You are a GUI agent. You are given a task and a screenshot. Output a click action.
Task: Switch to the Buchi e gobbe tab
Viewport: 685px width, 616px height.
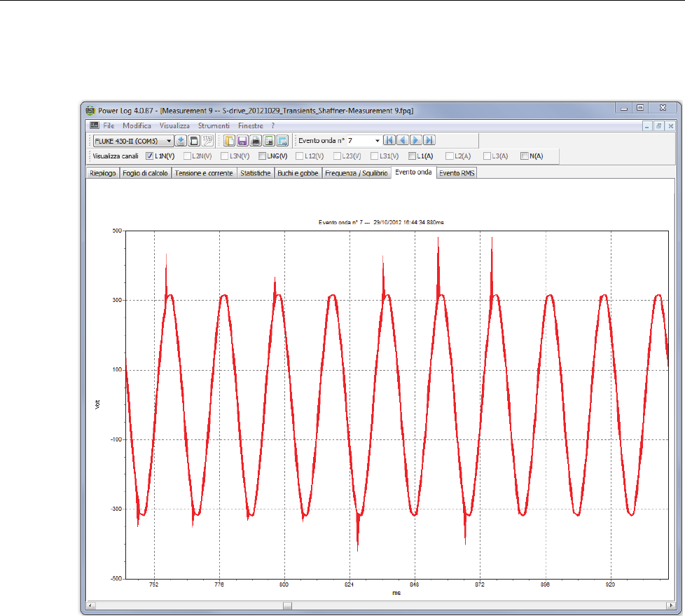pos(298,173)
